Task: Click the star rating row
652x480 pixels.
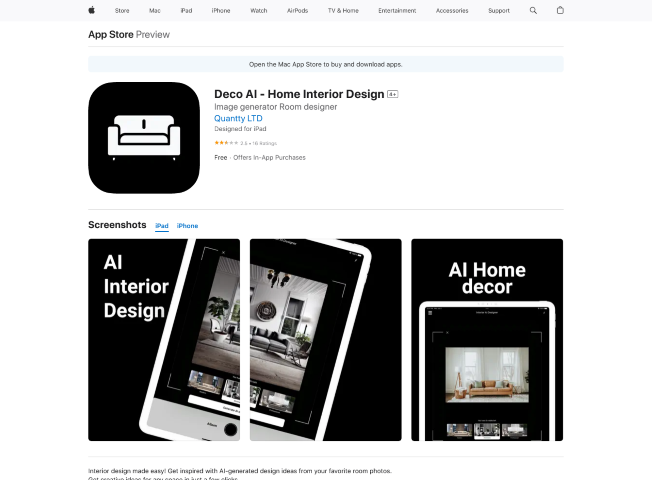Action: (245, 143)
